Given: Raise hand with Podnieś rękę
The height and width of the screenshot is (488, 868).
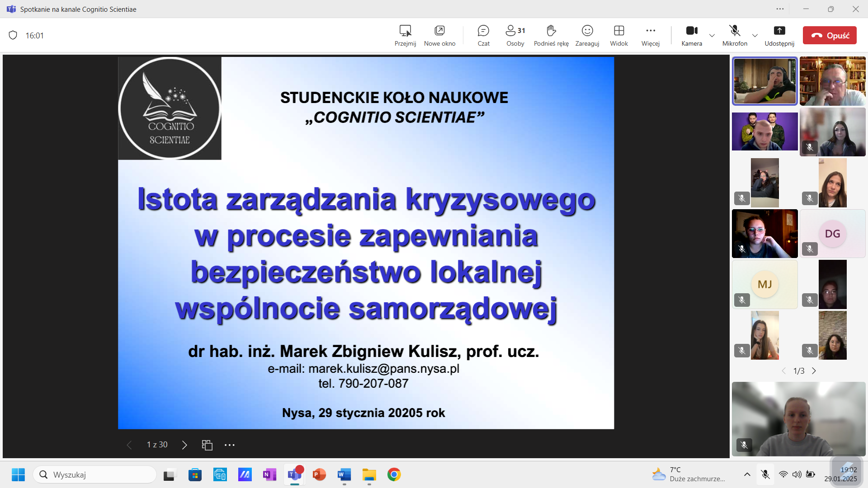Looking at the screenshot, I should pyautogui.click(x=551, y=35).
